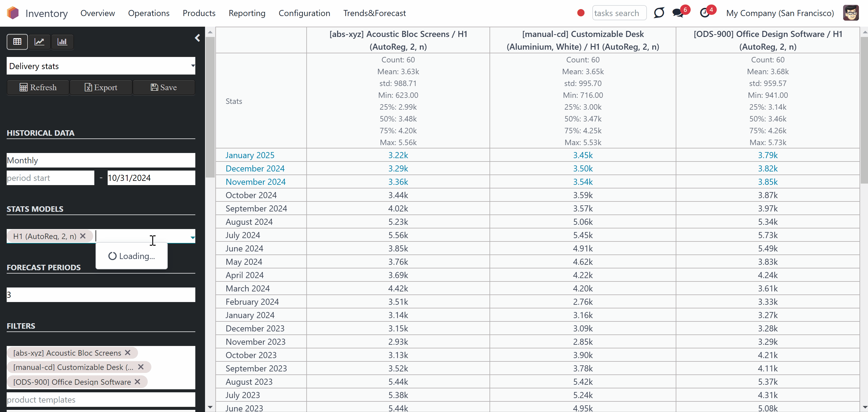Click the Refresh button
Image resolution: width=868 pixels, height=412 pixels.
click(38, 88)
